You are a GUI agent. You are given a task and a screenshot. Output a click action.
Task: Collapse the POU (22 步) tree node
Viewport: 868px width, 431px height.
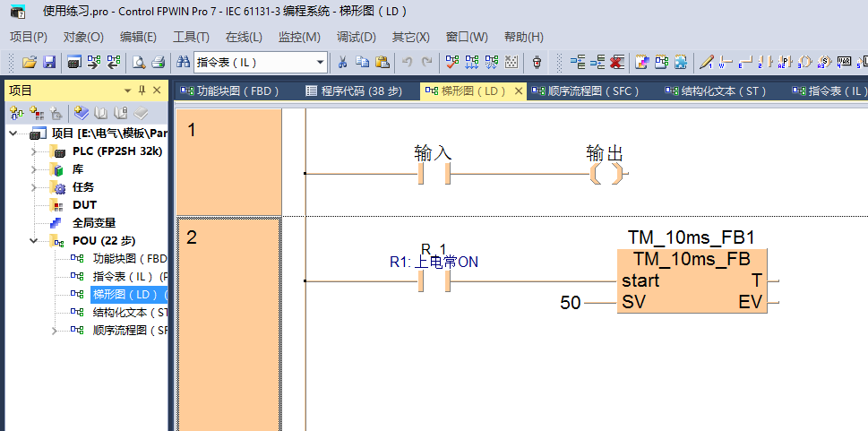[34, 241]
